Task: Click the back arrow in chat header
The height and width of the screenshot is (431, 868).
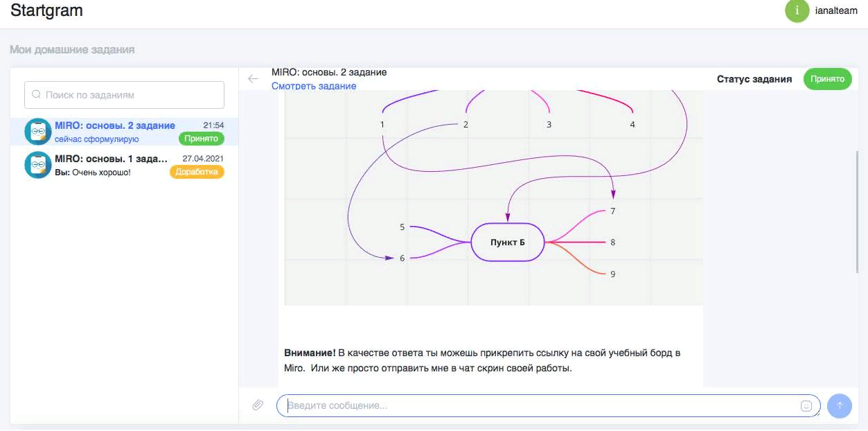Action: 253,79
